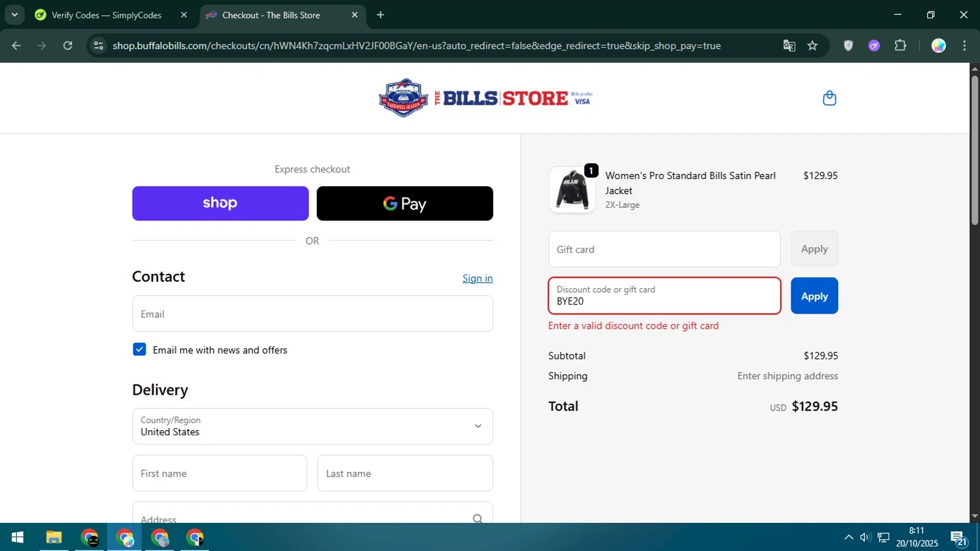Click the browser address bar URL

pyautogui.click(x=417, y=46)
